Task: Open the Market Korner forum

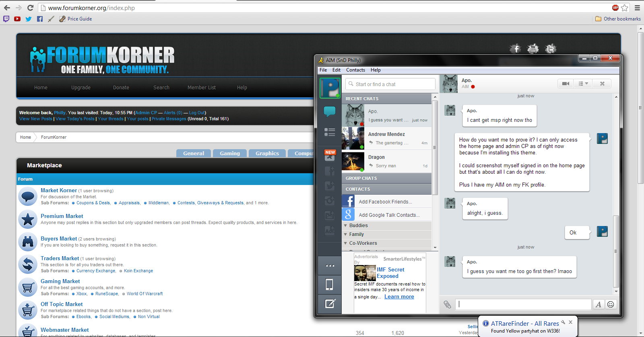Action: pos(59,190)
